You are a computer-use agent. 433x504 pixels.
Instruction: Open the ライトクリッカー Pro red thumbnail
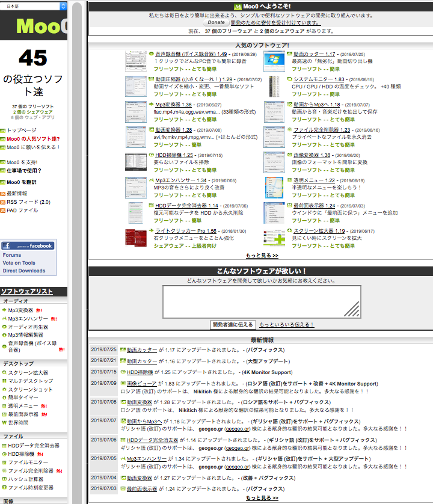click(136, 238)
